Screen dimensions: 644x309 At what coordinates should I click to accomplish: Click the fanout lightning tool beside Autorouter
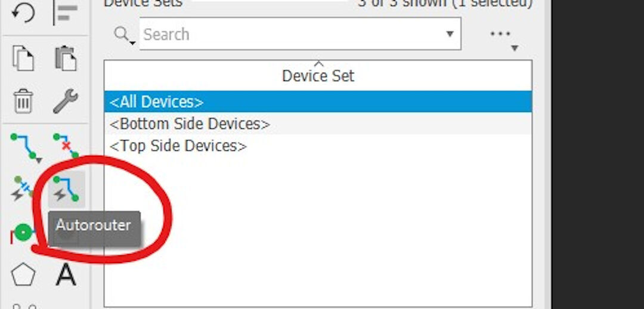coord(23,189)
